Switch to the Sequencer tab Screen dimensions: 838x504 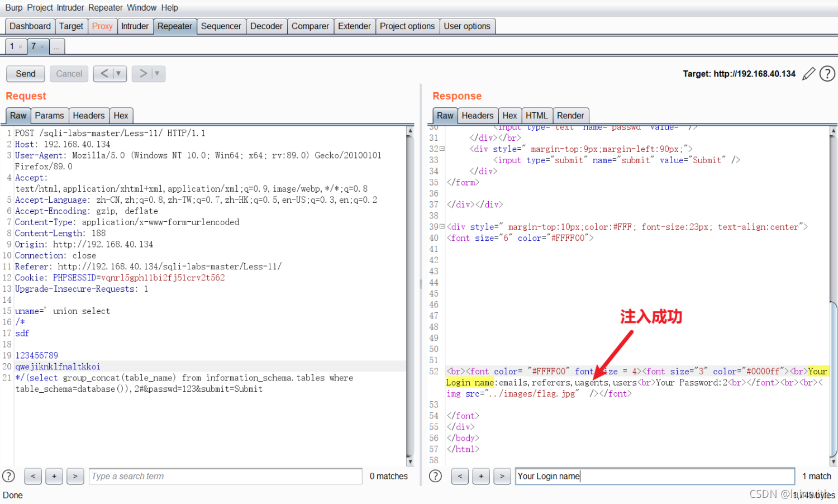point(221,26)
